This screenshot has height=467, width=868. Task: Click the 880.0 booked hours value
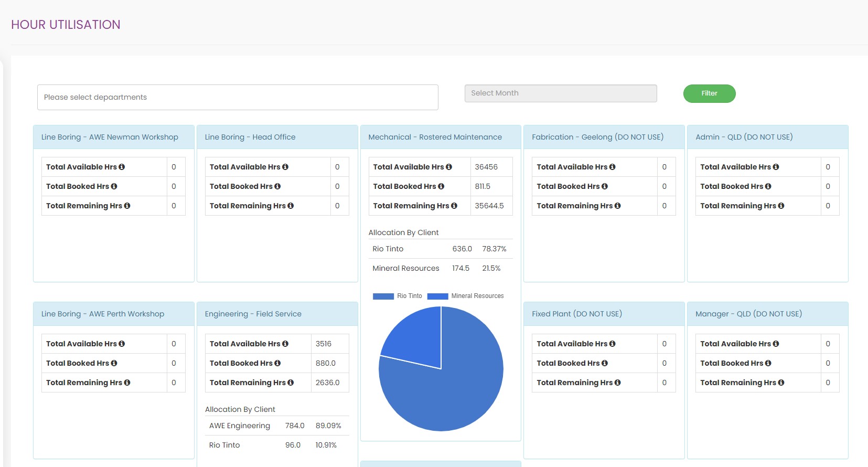tap(326, 363)
